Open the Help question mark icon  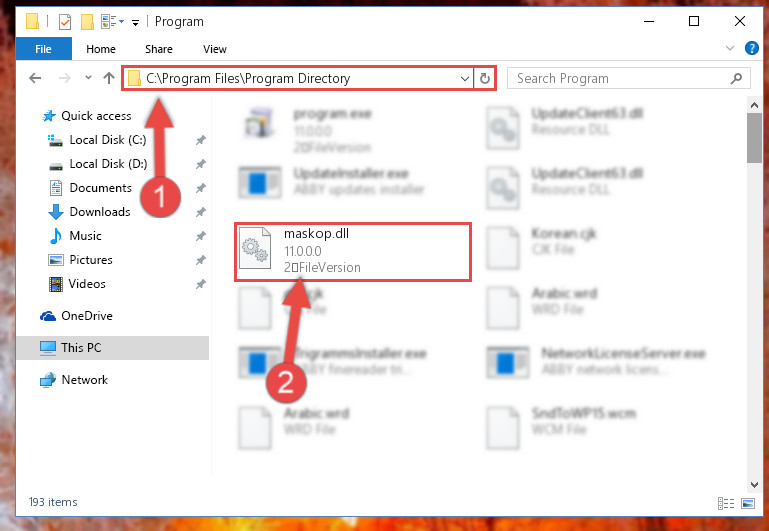tap(751, 48)
